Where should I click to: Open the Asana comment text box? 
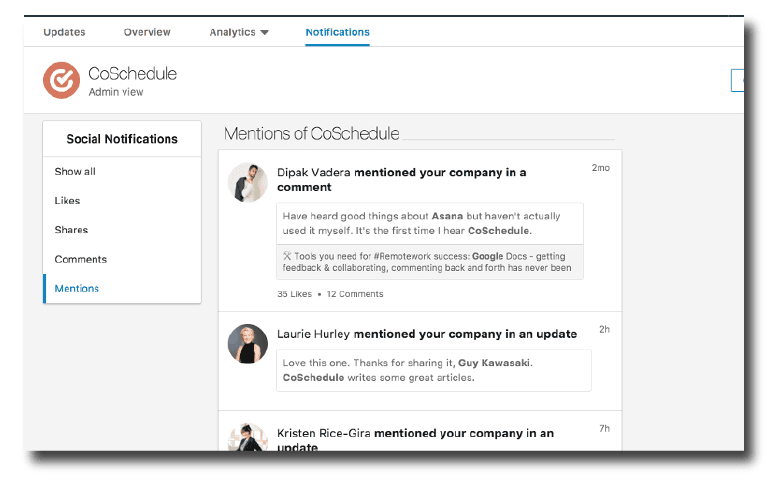[x=430, y=224]
